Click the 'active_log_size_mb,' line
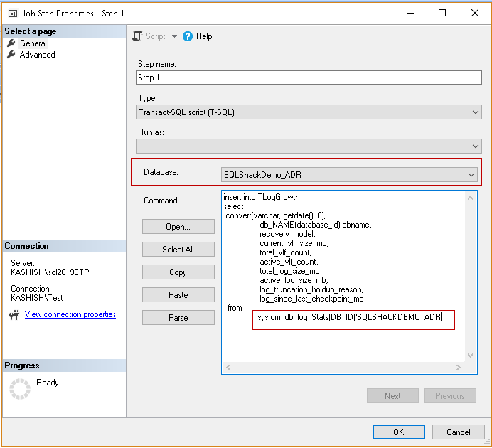Image resolution: width=492 pixels, height=448 pixels. 294,280
